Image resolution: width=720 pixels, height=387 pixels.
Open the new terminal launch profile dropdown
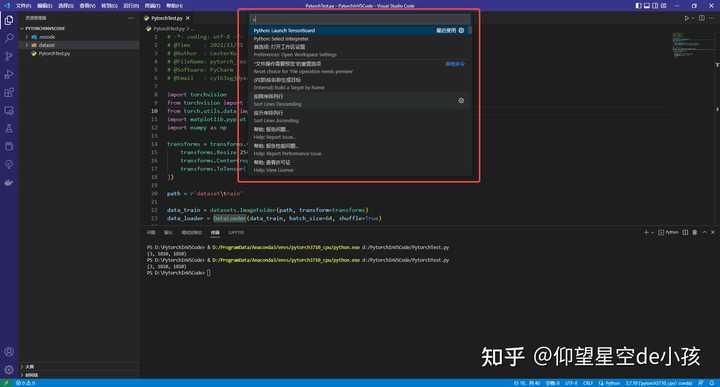click(x=652, y=233)
